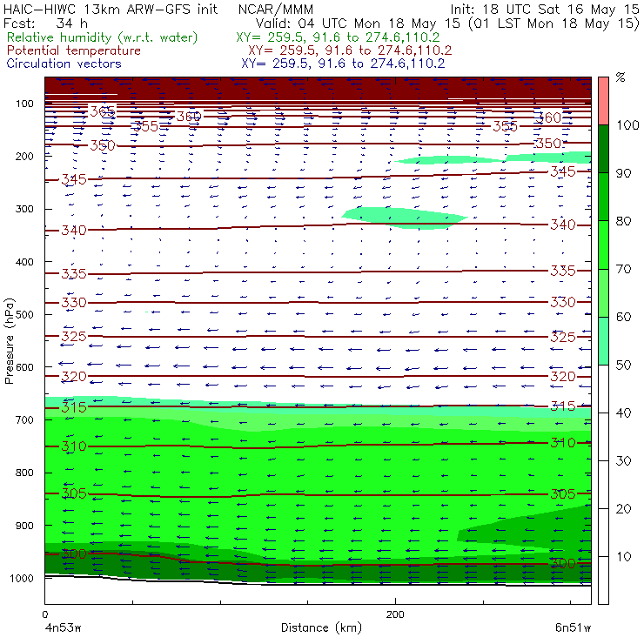The width and height of the screenshot is (644, 644).
Task: Select the '6n51w' end location label
Action: 573,628
